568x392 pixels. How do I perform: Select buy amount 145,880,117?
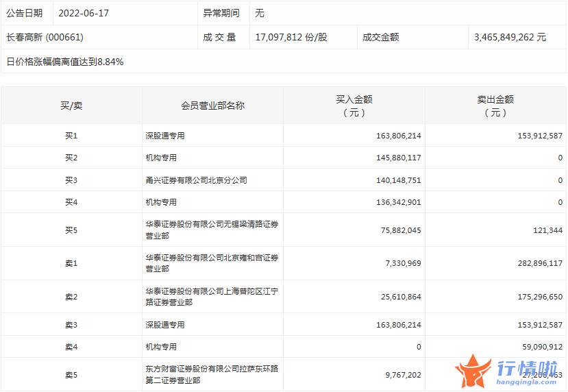399,158
